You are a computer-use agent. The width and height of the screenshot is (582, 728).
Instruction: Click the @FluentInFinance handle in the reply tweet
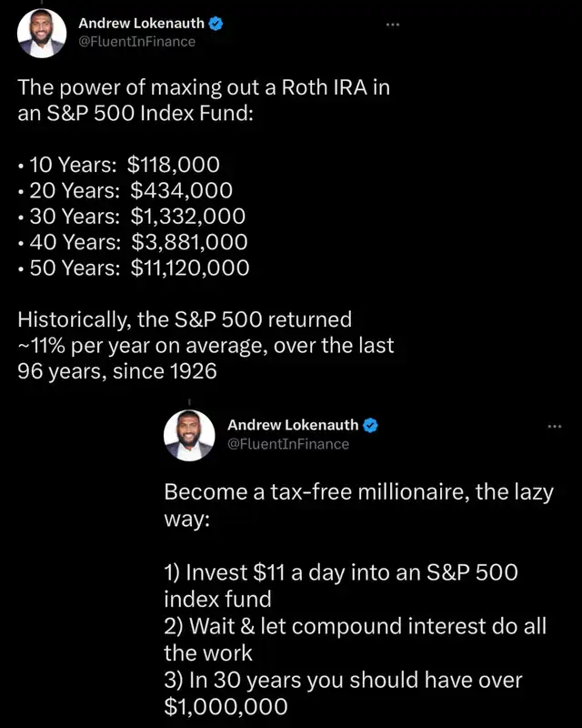click(x=287, y=443)
